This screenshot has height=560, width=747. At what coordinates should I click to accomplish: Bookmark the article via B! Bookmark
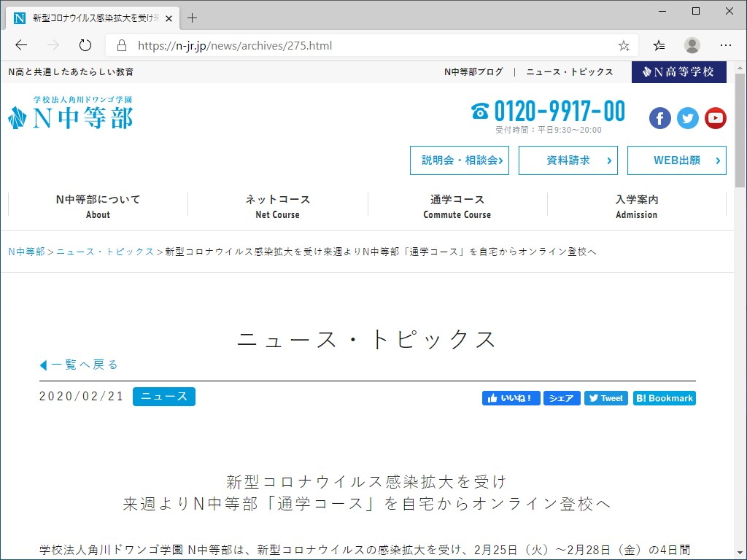(x=664, y=398)
